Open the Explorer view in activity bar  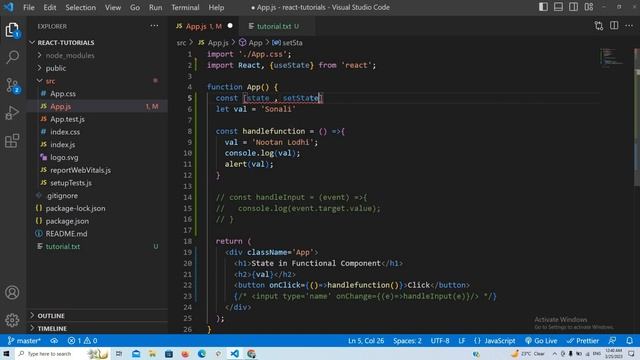click(12, 29)
